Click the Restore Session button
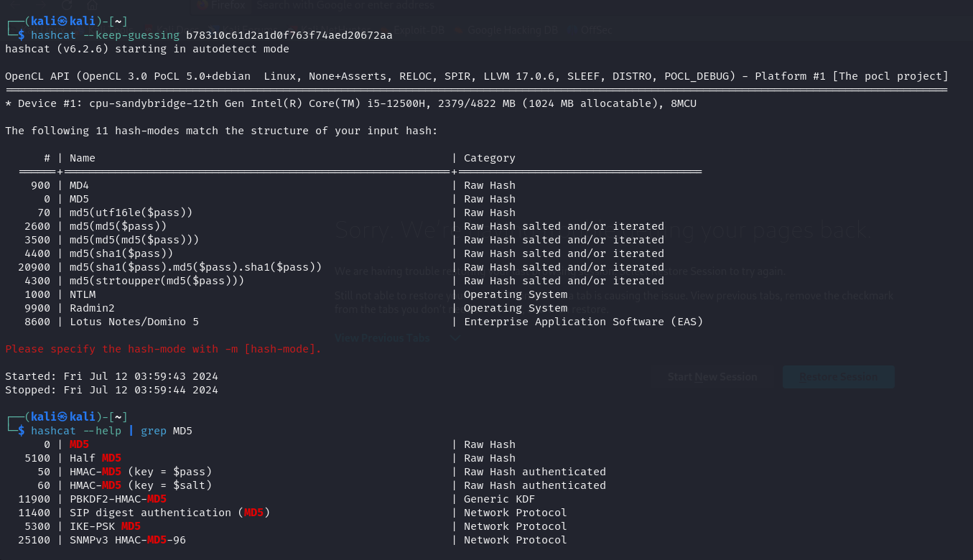This screenshot has height=560, width=973. click(838, 377)
